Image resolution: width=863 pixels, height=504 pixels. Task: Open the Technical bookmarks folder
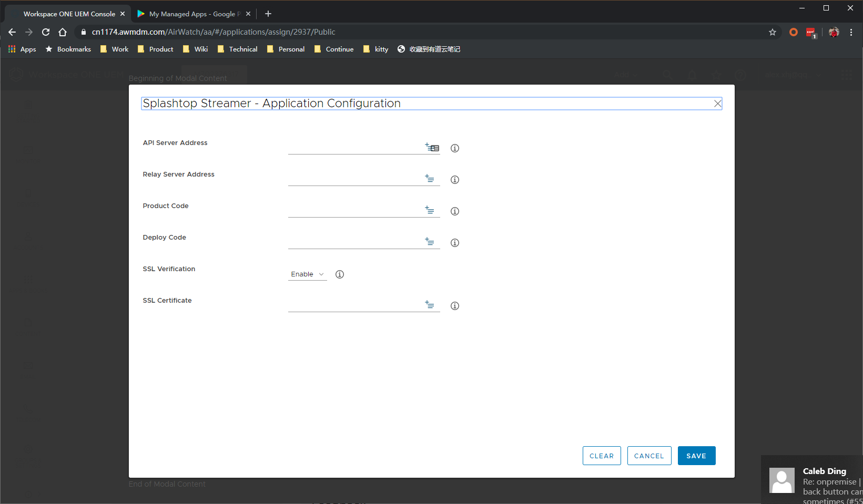click(x=237, y=49)
